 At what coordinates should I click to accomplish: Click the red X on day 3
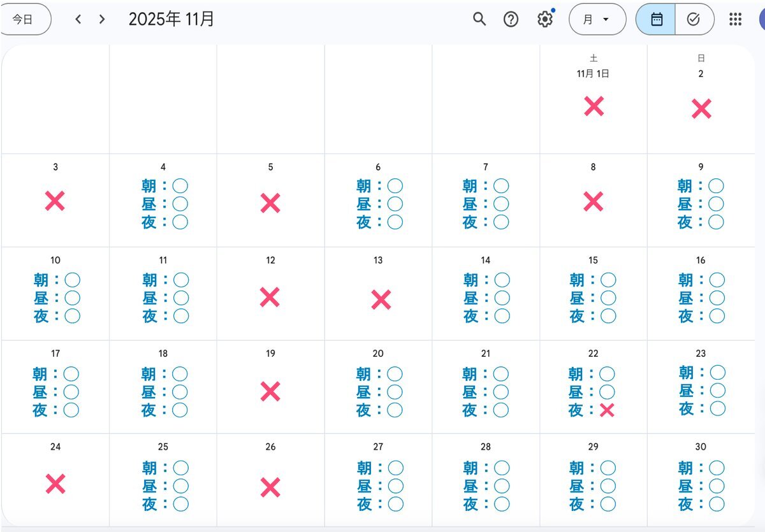coord(55,201)
